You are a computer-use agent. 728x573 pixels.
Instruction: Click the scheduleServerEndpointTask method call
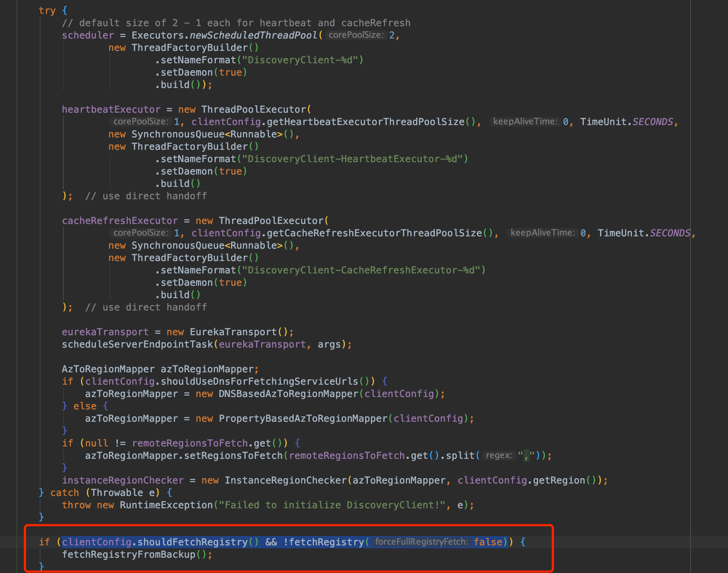pyautogui.click(x=137, y=344)
